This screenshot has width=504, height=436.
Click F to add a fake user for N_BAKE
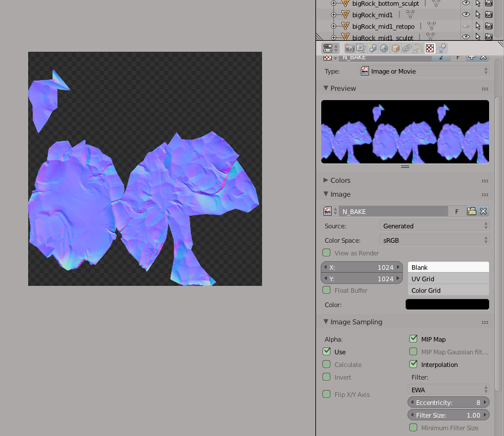coord(457,211)
